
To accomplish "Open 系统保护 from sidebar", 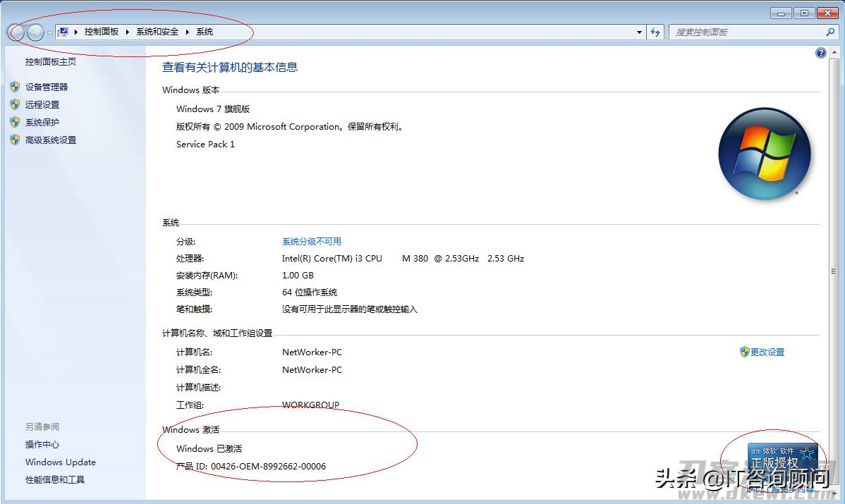I will pyautogui.click(x=42, y=122).
